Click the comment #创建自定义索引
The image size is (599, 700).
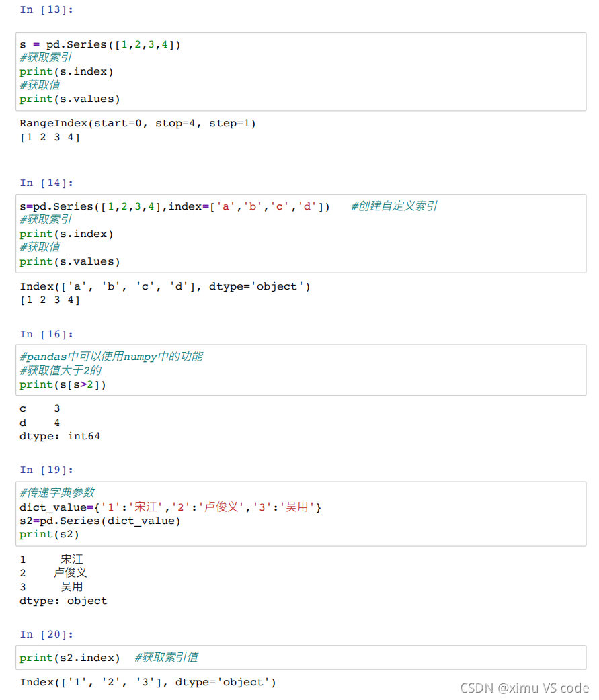coord(394,206)
